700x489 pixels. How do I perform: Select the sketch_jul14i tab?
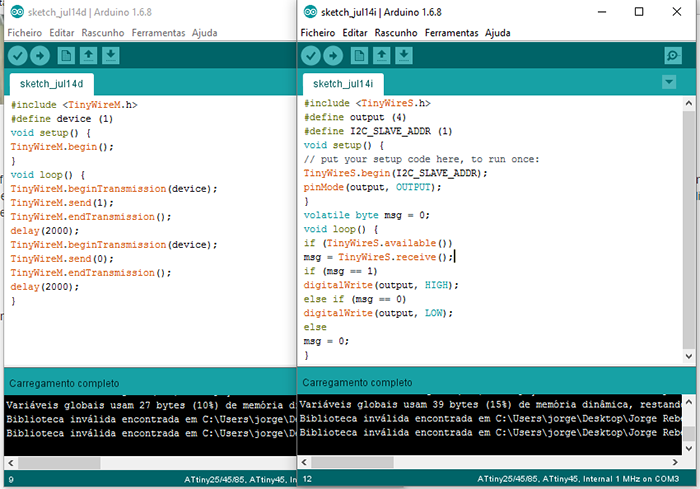pyautogui.click(x=343, y=84)
